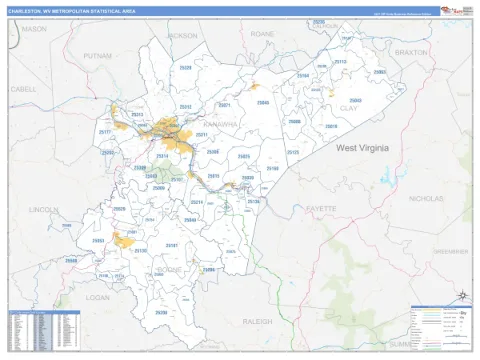The height and width of the screenshot is (360, 480).
Task: Click ZIP code 25009
Action: 159,188
